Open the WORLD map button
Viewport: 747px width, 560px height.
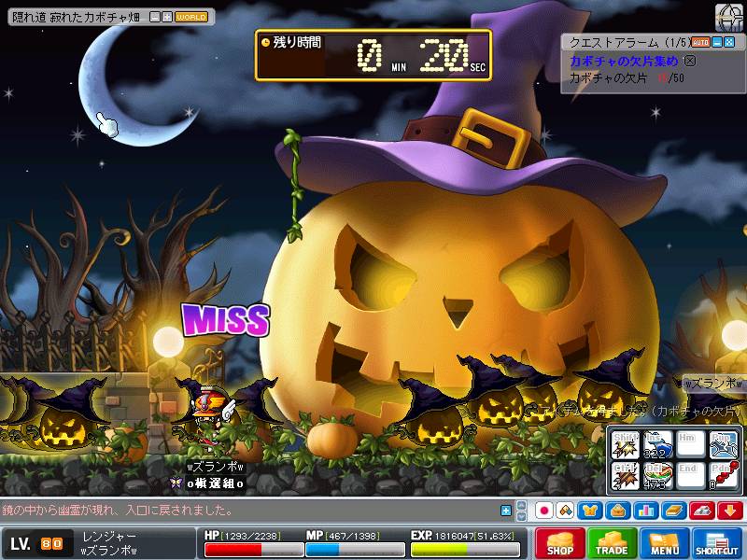click(191, 17)
